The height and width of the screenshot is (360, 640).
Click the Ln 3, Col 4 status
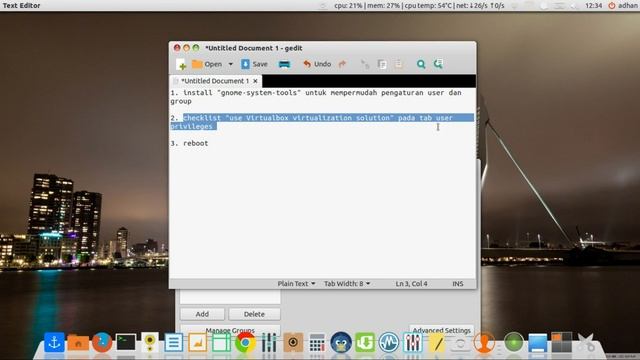pos(411,283)
